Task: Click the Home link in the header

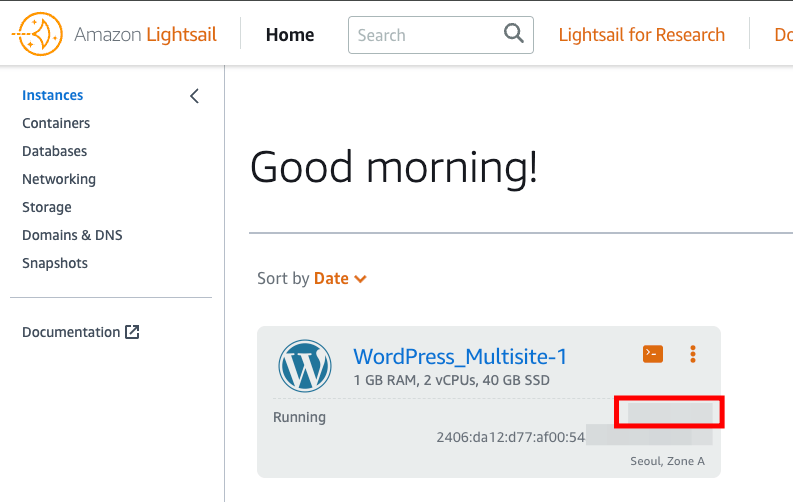Action: (290, 35)
